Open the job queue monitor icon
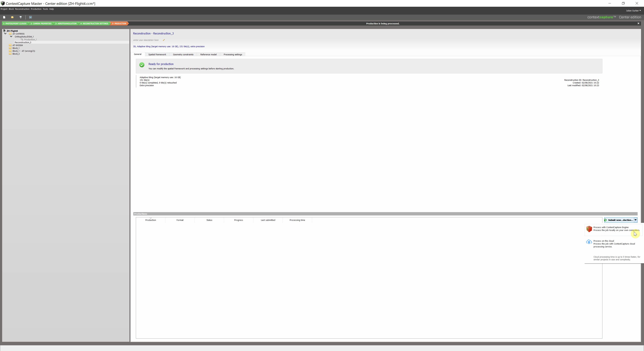The width and height of the screenshot is (644, 351). coord(31,17)
